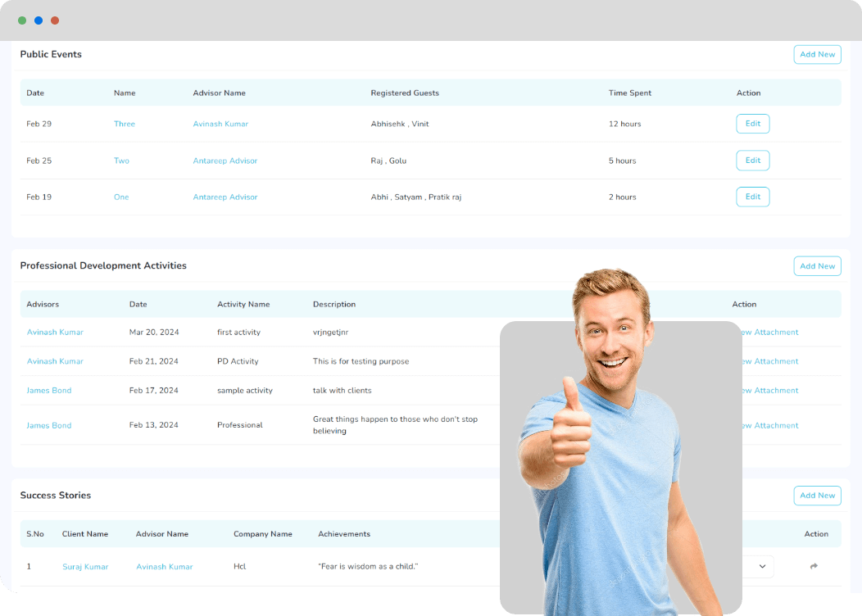Open Avinash Kumar's advisor page from Public Events
The image size is (862, 616).
coord(220,123)
